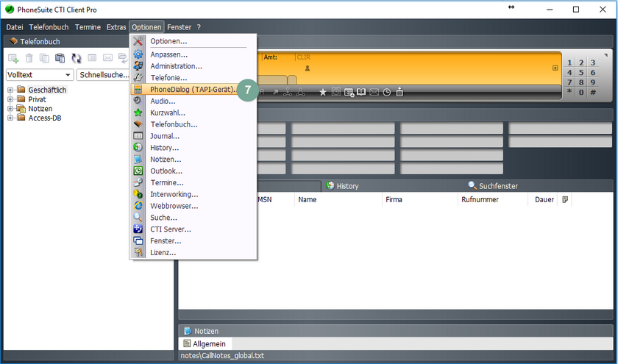
Task: Click the add new contact toolbar icon
Action: point(13,58)
